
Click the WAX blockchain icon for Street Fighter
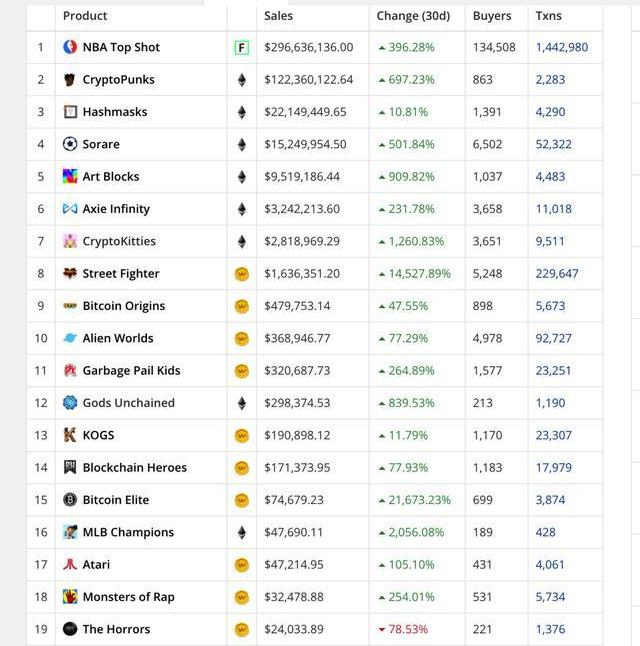pyautogui.click(x=241, y=274)
